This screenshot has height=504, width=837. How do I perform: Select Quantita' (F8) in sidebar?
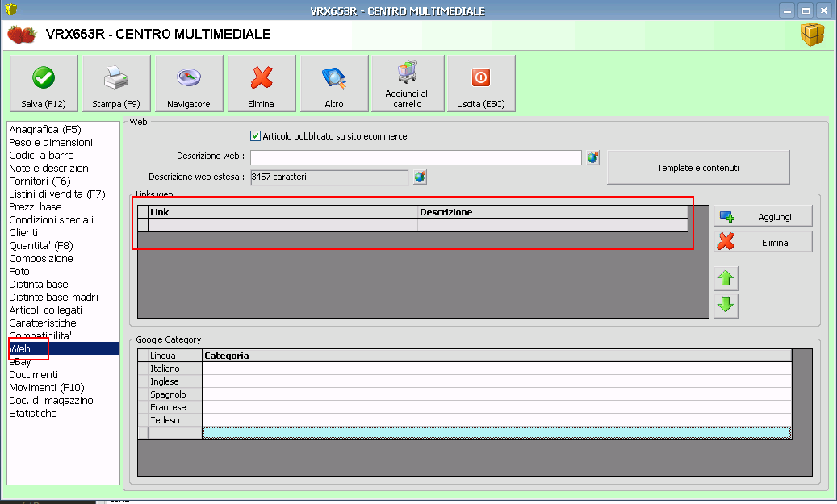pyautogui.click(x=40, y=245)
